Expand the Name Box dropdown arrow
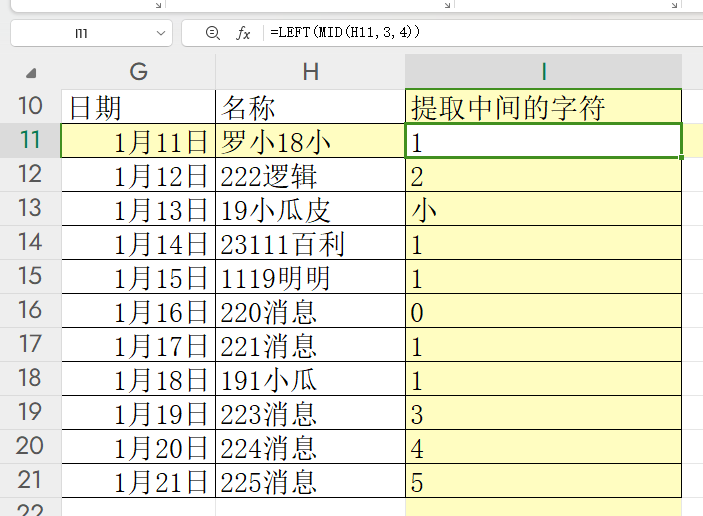 pos(161,33)
